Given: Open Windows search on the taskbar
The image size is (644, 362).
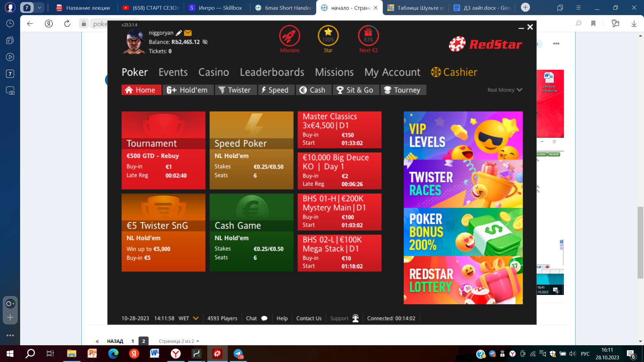Looking at the screenshot, I should click(x=30, y=354).
